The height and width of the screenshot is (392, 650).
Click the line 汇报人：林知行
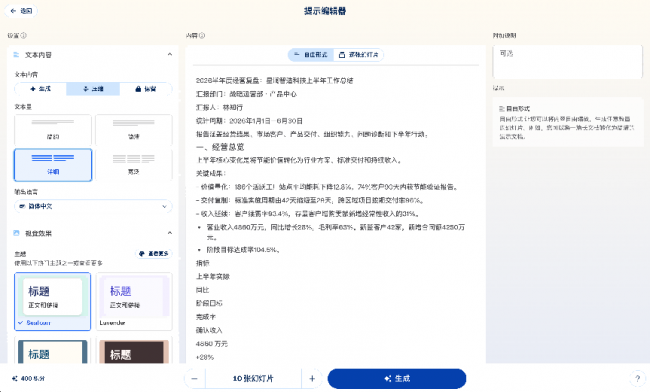tap(219, 108)
